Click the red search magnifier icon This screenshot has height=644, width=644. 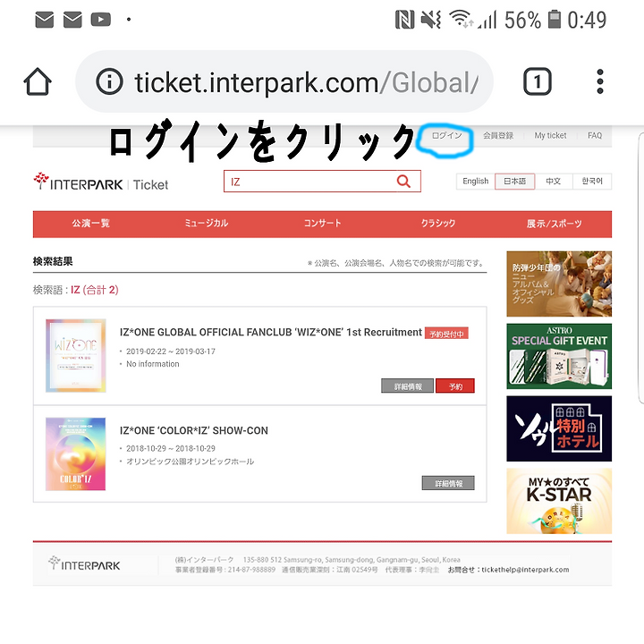click(403, 181)
